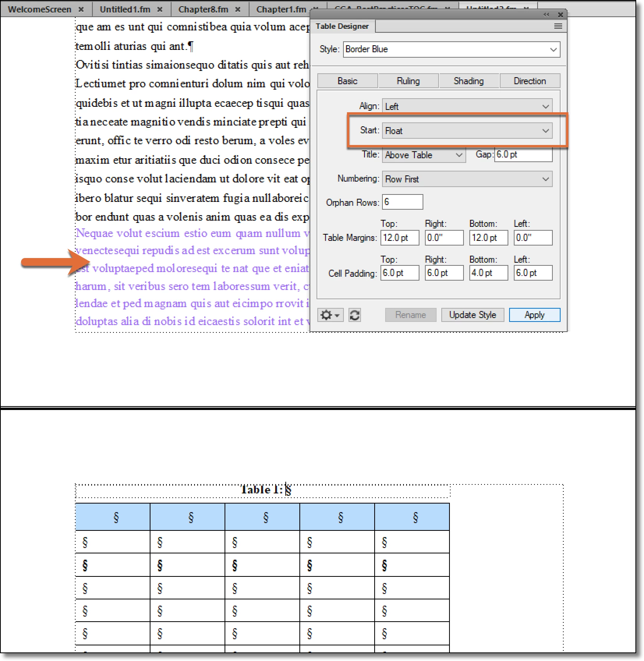
Task: Switch to the Direction tab
Action: coord(530,81)
